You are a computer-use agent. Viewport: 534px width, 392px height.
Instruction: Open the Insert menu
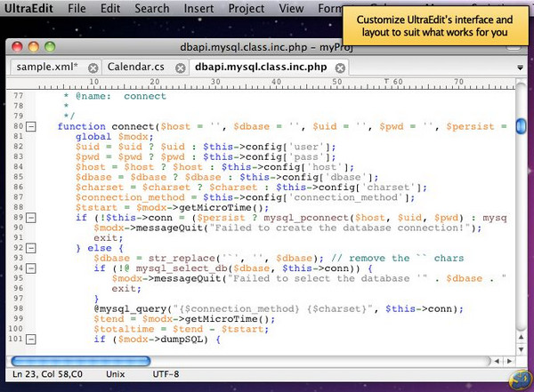(198, 9)
